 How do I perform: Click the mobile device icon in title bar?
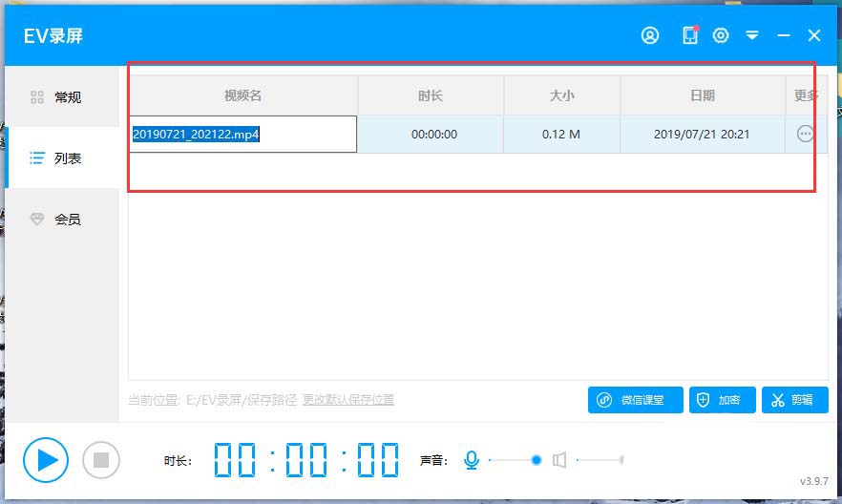[689, 35]
